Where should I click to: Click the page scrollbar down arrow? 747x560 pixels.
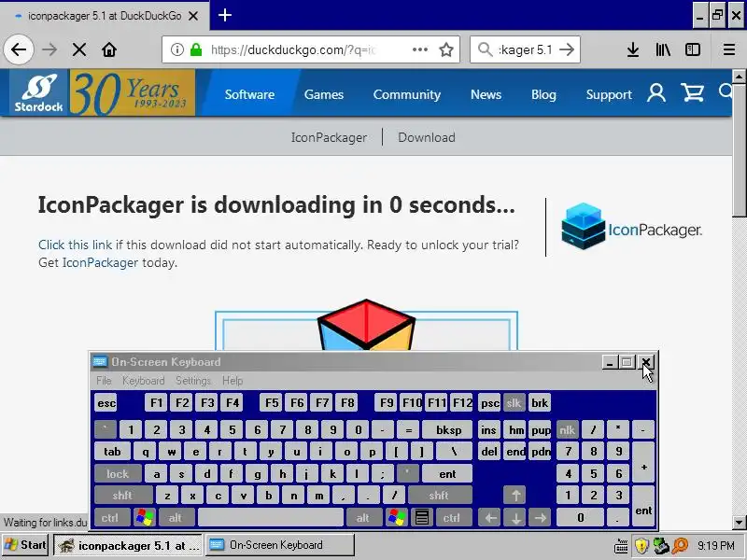739,522
